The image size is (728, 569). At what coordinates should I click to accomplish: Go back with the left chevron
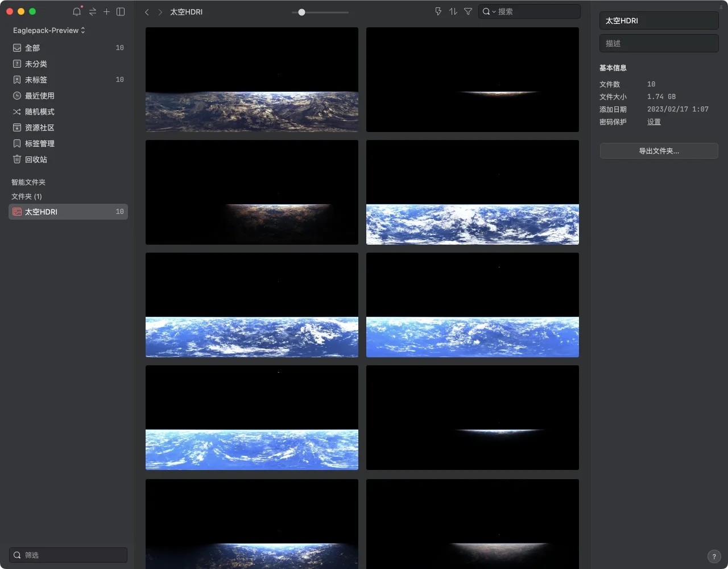click(x=147, y=12)
